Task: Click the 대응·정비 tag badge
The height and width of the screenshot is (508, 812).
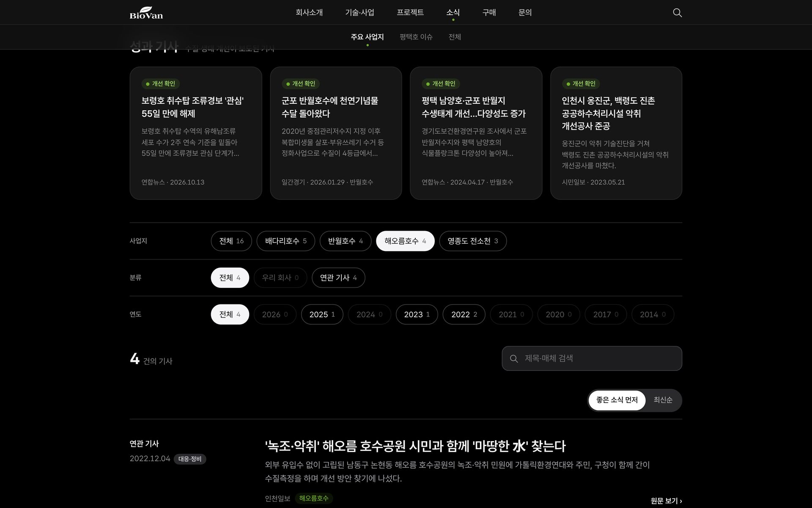Action: tap(190, 459)
